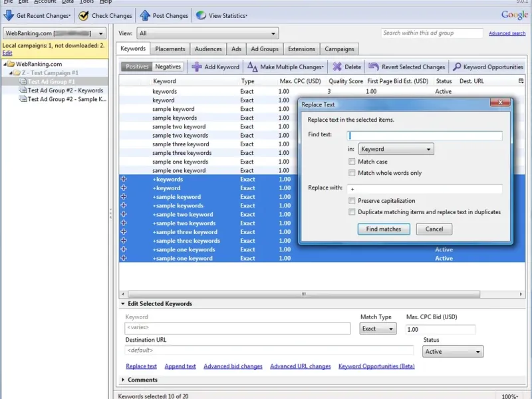
Task: Click the Check Changes checkmark icon
Action: tap(84, 15)
